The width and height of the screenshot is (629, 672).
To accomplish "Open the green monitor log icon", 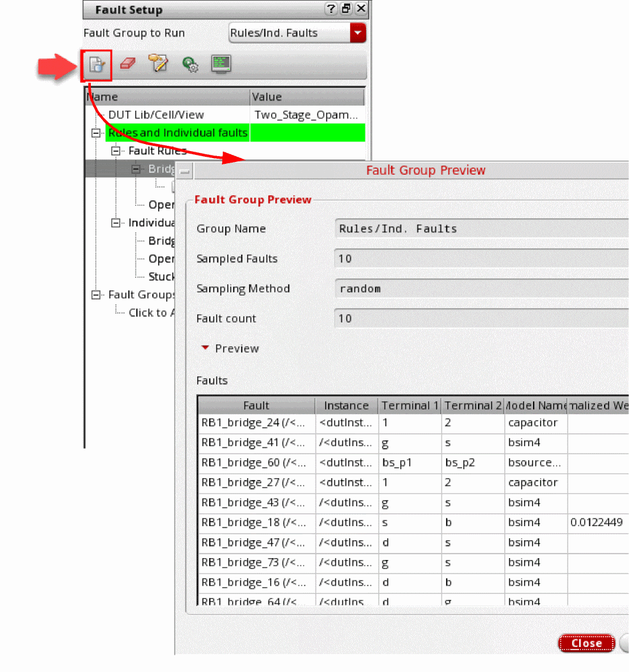I will click(x=221, y=64).
